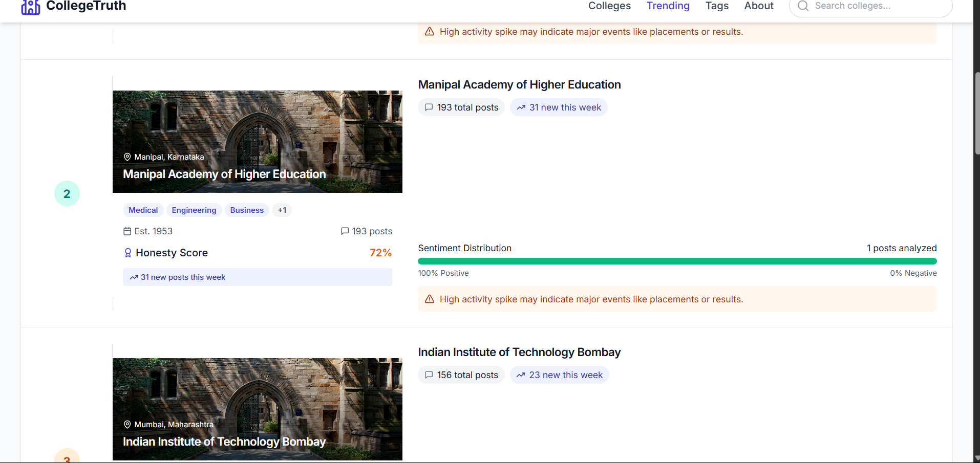Open Manipal Academy of Higher Education heading link
The width and height of the screenshot is (980, 463).
point(519,84)
